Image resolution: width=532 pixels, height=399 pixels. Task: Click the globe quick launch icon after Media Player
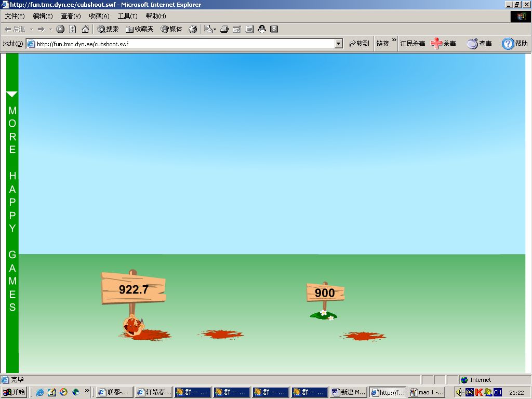(75, 392)
